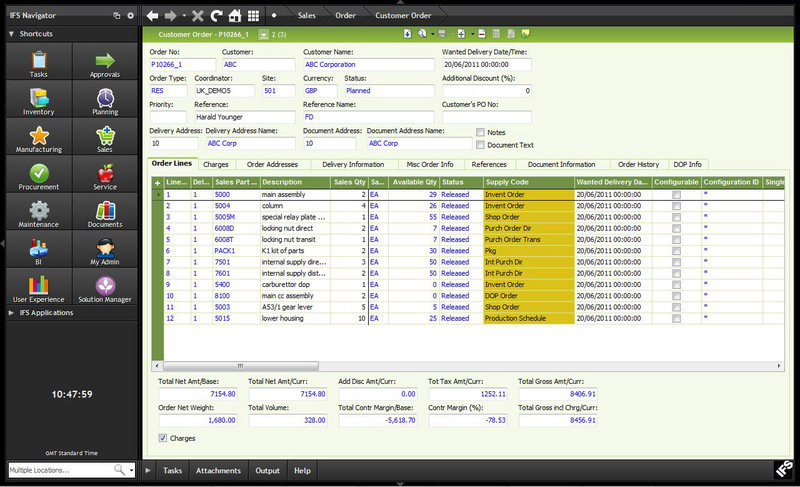
Task: Click the navigator settings gear icon
Action: 131,16
